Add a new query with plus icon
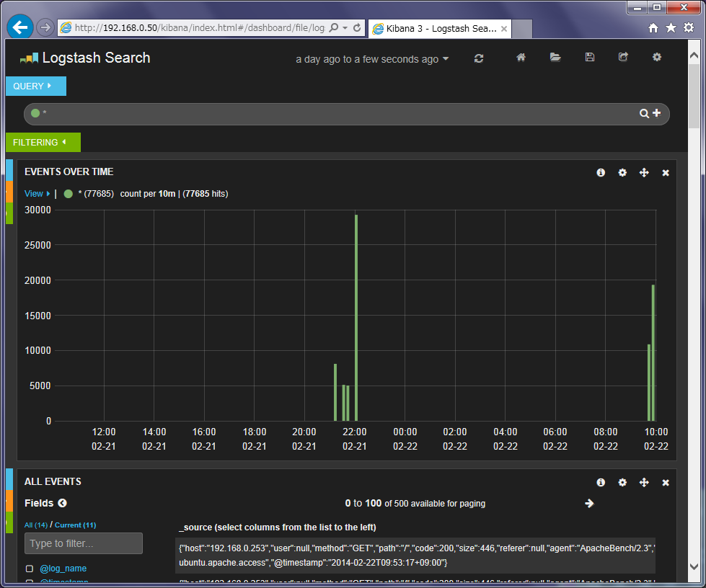Viewport: 706px width, 588px height. tap(657, 113)
